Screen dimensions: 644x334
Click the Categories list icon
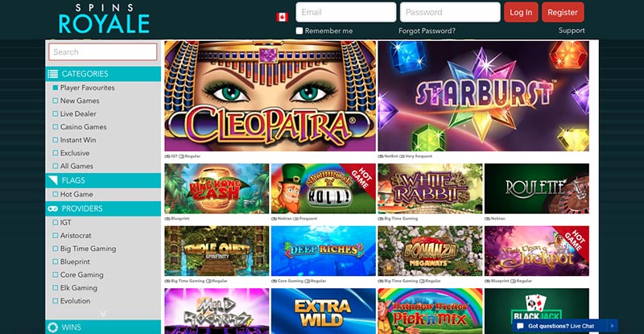tap(52, 74)
